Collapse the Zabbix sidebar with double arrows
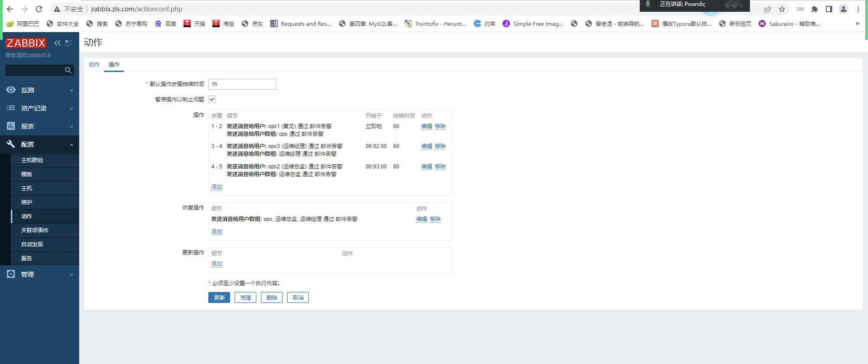Viewport: 868px width, 364px height. [x=58, y=43]
